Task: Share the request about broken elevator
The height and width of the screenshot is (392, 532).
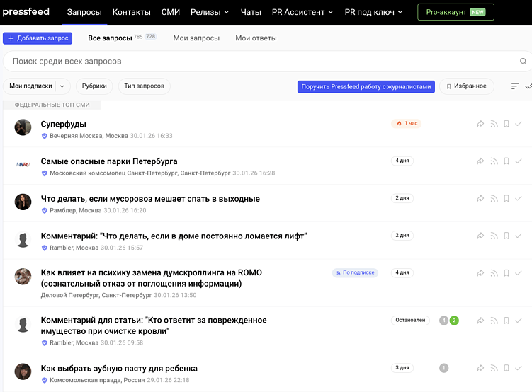Action: (x=480, y=236)
